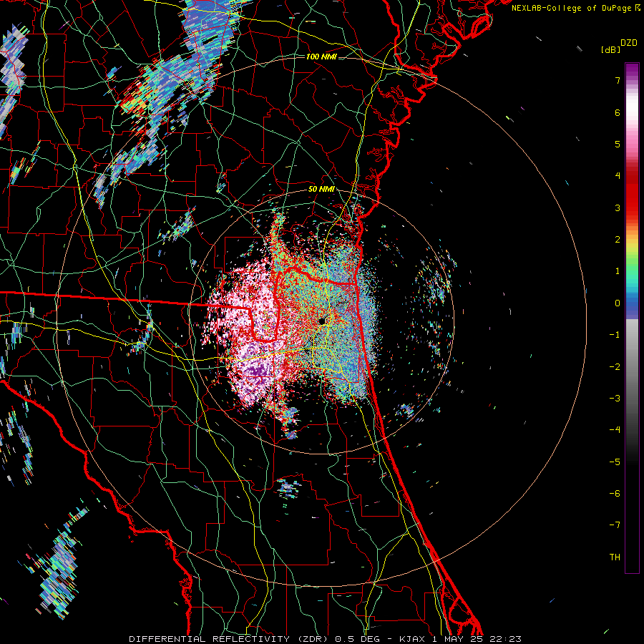Click the 7 value on the dB scale
This screenshot has width=644, height=644.
[618, 80]
